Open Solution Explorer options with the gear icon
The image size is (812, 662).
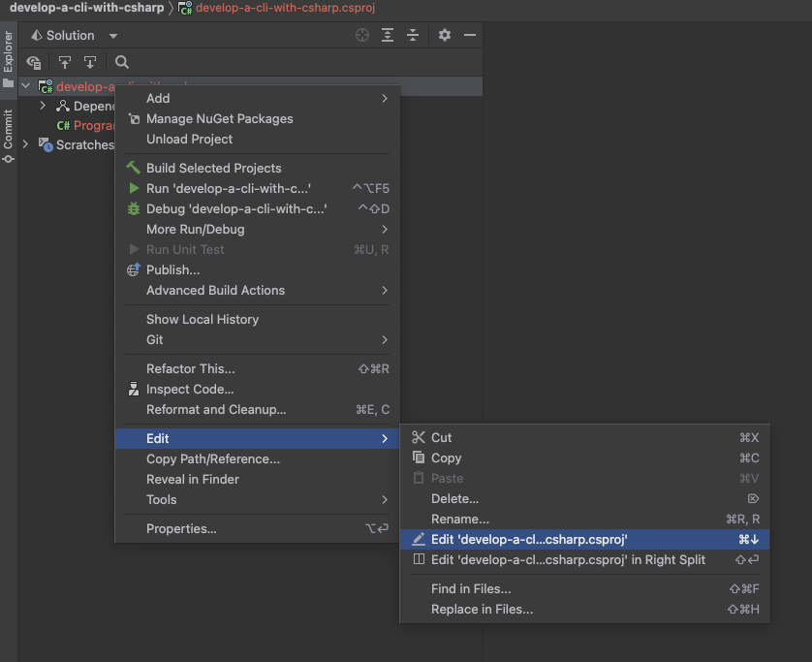444,35
